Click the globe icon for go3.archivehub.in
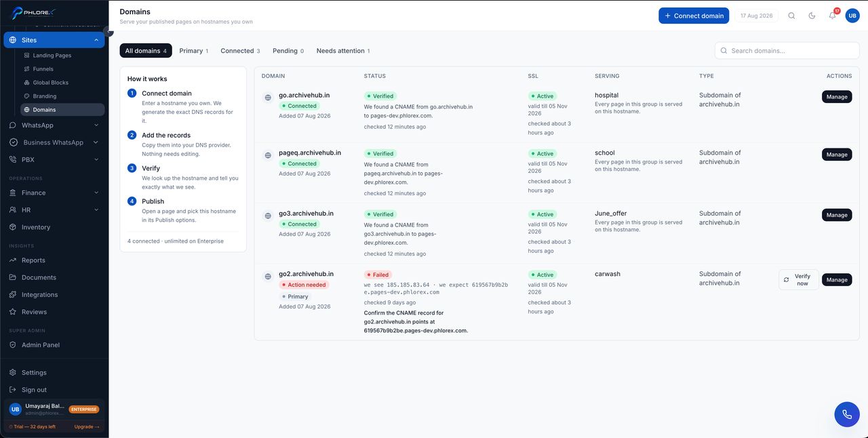Viewport: 868px width, 438px height. tap(268, 216)
